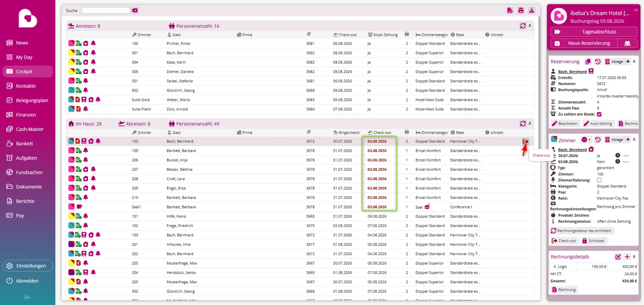Click the Schlüssel button

click(x=593, y=241)
